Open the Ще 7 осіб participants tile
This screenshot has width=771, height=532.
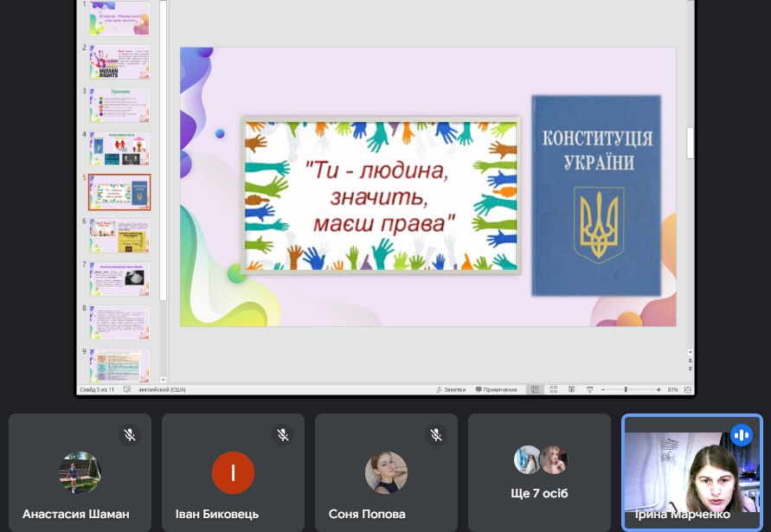tap(539, 472)
